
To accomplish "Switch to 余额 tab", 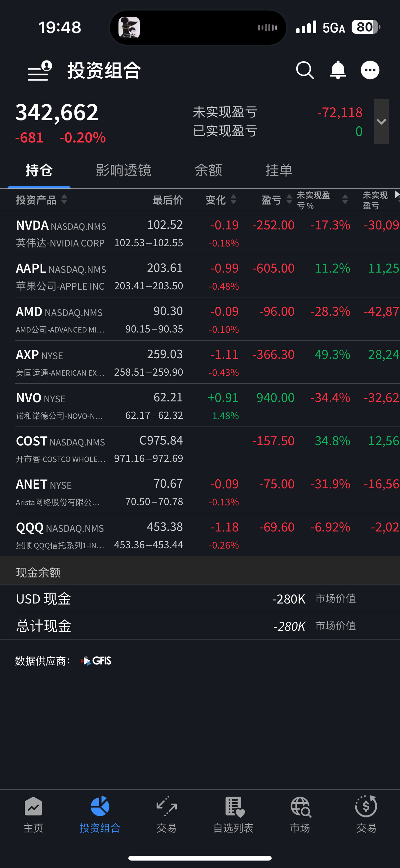I will click(x=208, y=170).
